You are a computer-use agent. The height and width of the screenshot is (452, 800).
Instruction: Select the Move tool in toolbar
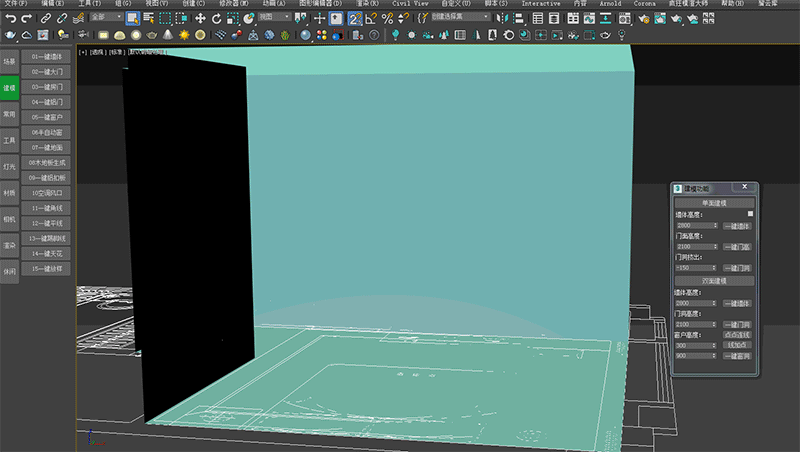tap(200, 18)
